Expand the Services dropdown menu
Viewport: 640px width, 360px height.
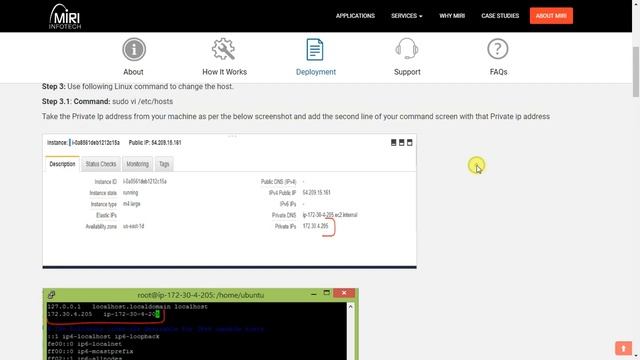pos(407,16)
